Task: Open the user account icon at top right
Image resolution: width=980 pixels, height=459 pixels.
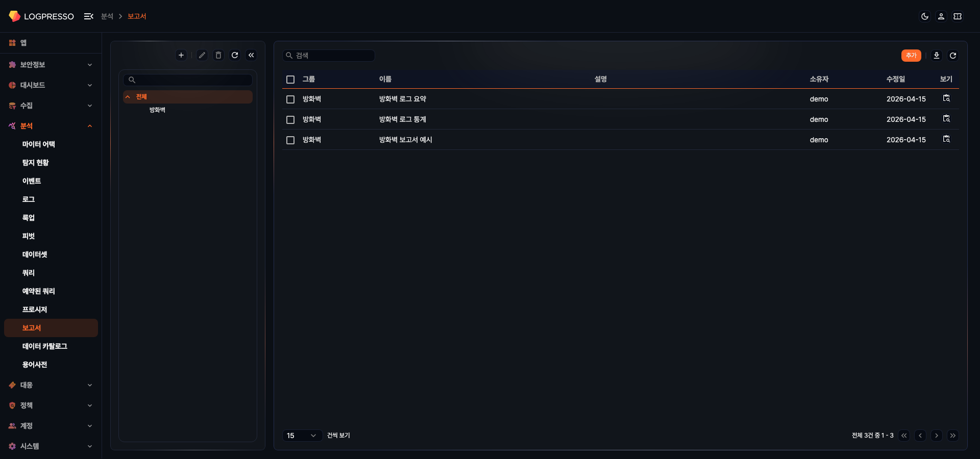Action: coord(941,16)
